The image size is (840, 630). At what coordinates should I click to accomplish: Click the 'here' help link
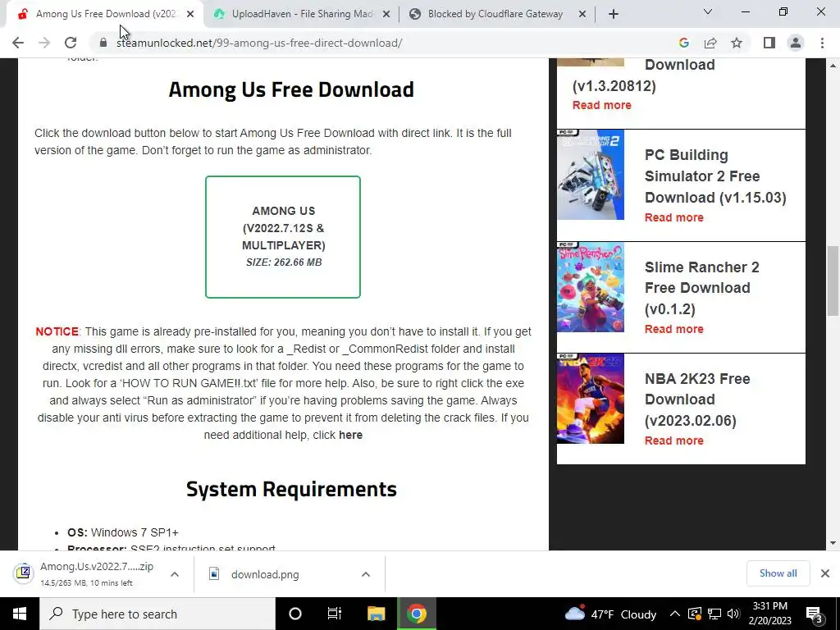point(350,435)
